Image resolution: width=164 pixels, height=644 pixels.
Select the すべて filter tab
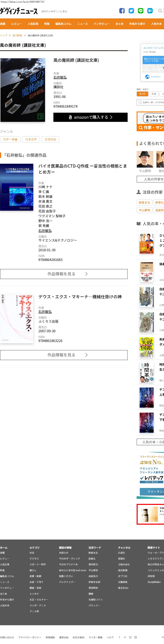pos(142,94)
